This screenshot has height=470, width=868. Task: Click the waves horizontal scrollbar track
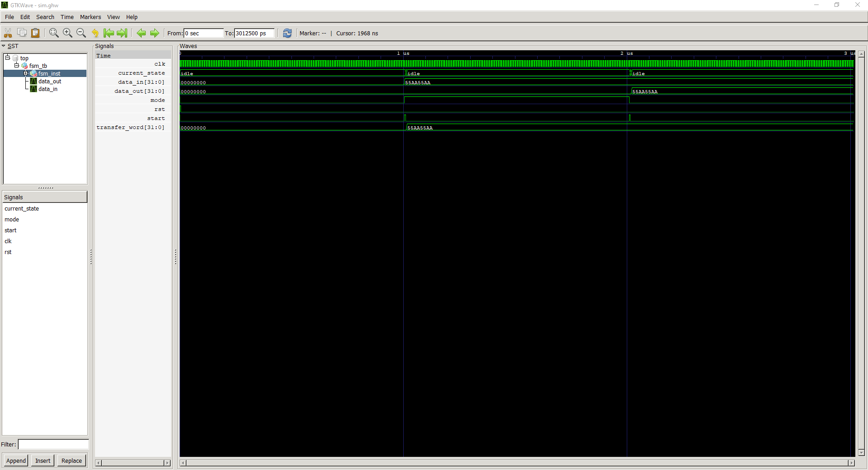tap(517, 463)
